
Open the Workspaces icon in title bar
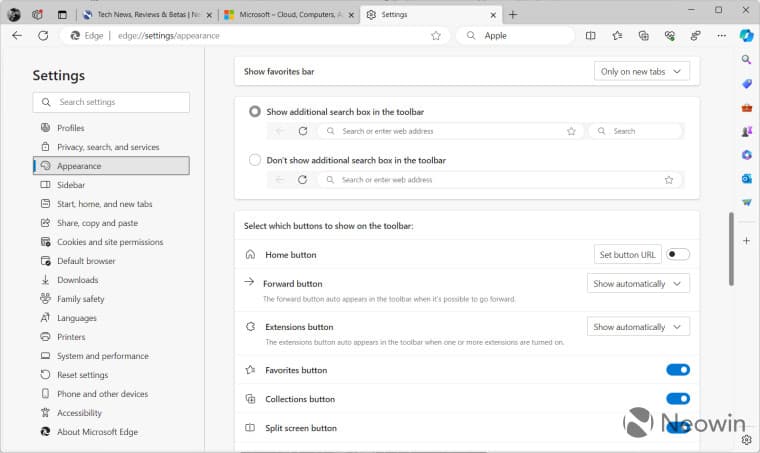pyautogui.click(x=37, y=15)
